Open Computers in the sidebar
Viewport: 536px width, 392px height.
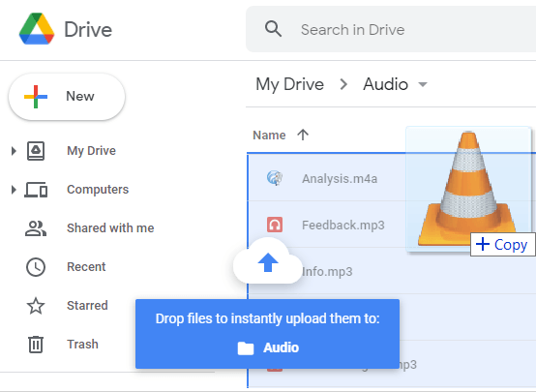pyautogui.click(x=98, y=190)
